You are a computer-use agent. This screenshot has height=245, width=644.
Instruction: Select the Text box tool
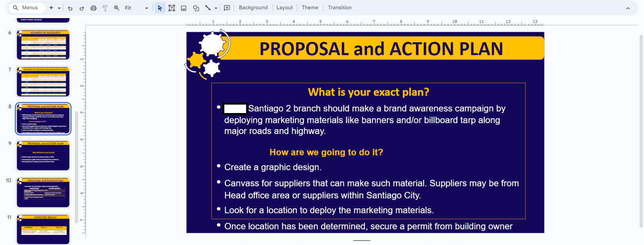[172, 8]
